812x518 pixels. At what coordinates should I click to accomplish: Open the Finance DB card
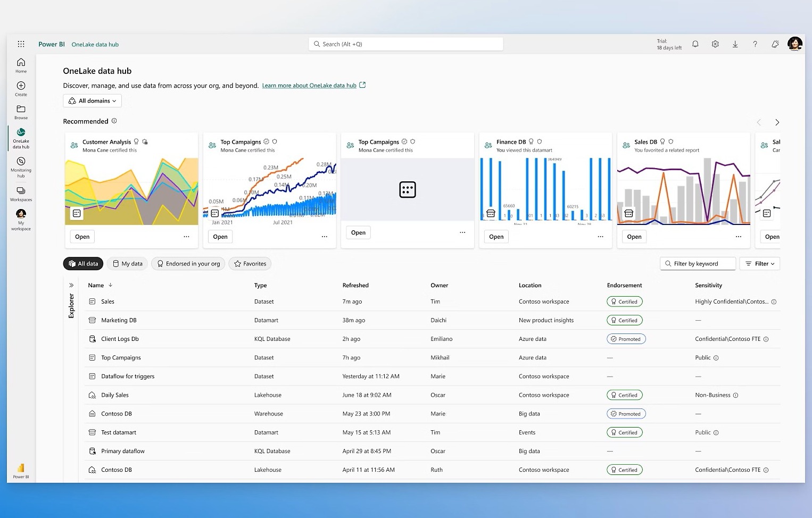[x=496, y=237]
